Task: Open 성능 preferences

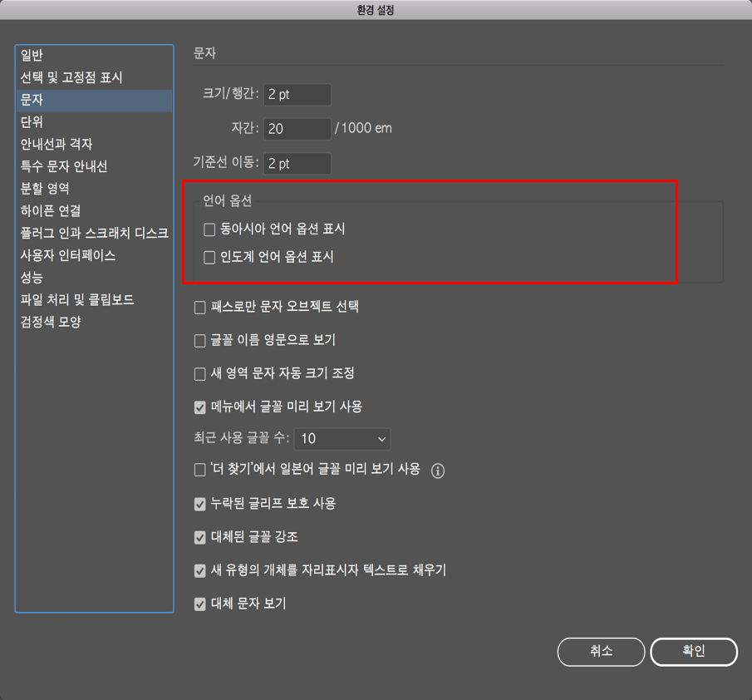Action: 94,278
